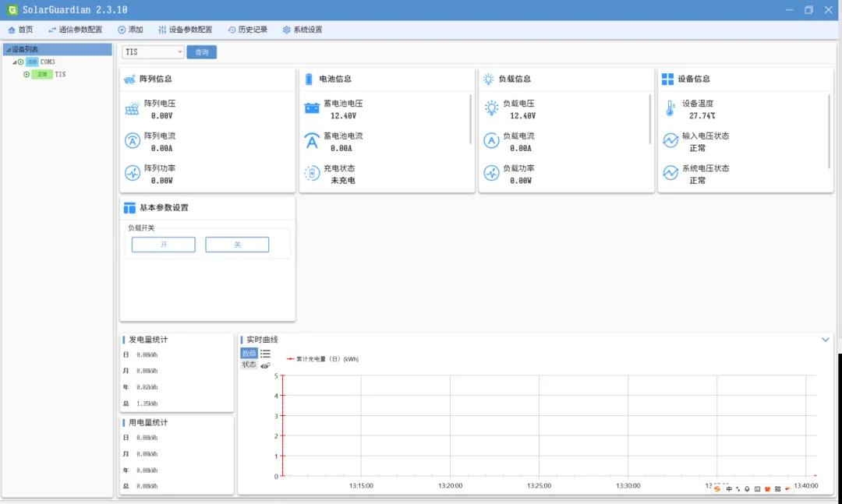Image resolution: width=842 pixels, height=504 pixels.
Task: Collapse the COM3 tree node
Action: [14, 62]
